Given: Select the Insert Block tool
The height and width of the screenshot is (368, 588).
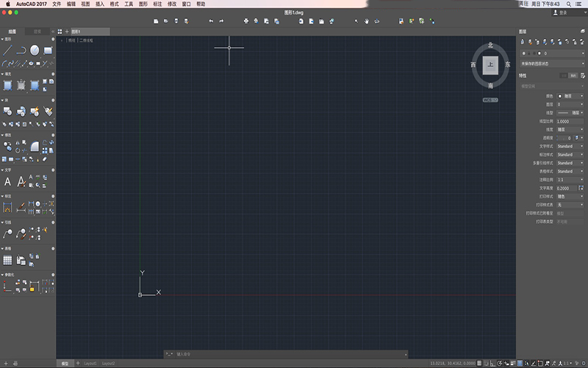Looking at the screenshot, I should click(7, 111).
